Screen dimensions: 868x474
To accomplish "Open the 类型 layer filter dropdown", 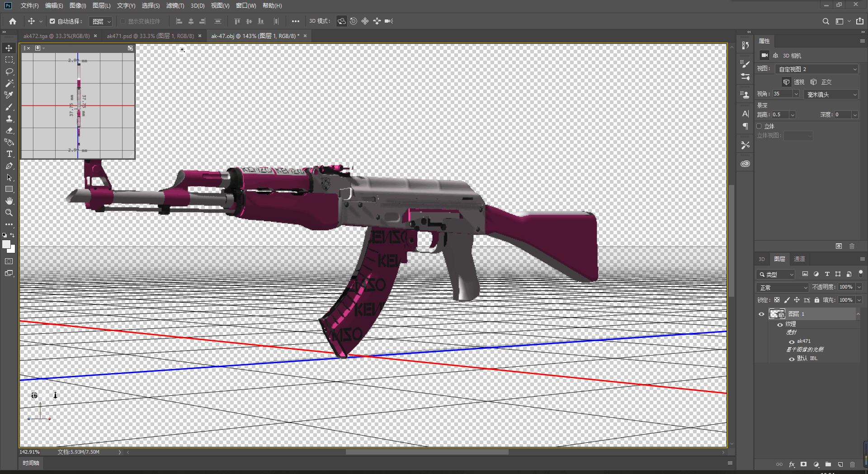I will [x=776, y=275].
